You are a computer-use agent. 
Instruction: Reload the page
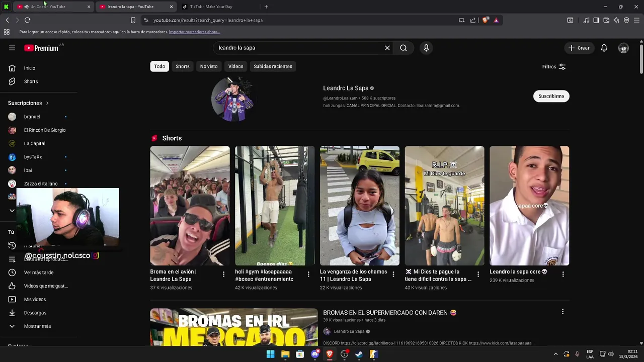[27, 20]
